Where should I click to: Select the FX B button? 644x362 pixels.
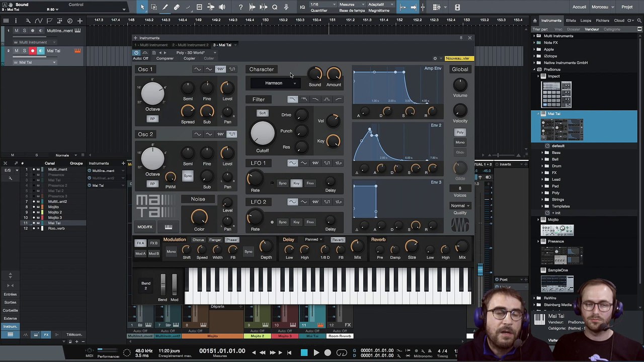click(x=154, y=243)
